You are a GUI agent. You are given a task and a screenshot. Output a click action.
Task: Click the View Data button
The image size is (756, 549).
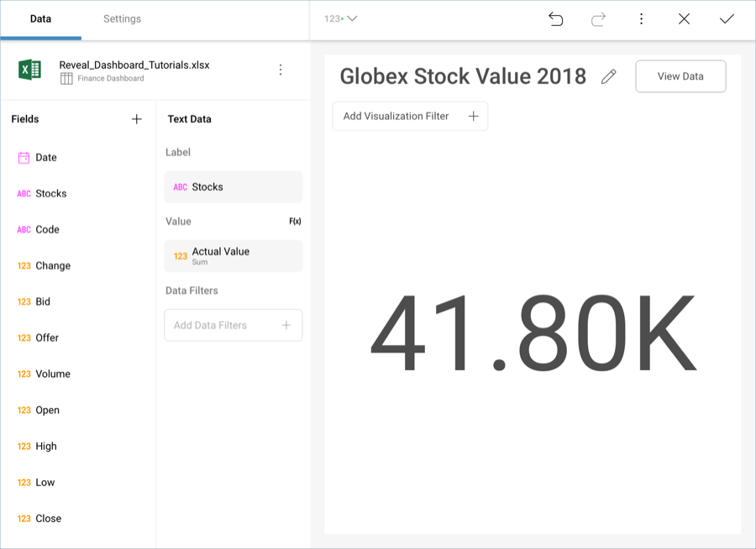680,76
